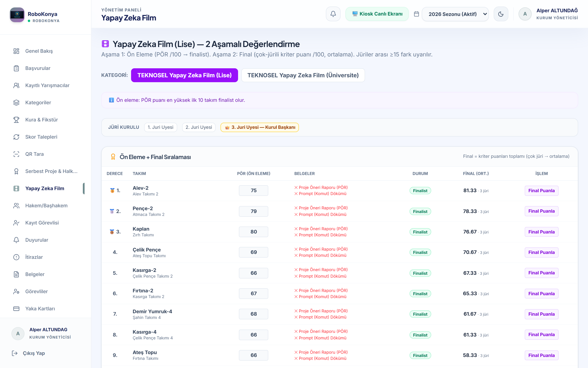This screenshot has height=368, width=588.
Task: Open Kayıtlı Yarışmacılar in sidebar
Action: tap(46, 85)
